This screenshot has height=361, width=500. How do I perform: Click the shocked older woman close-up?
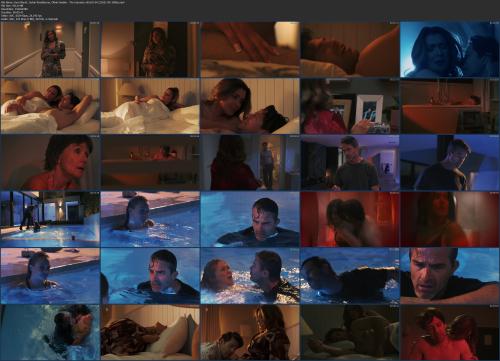point(50,162)
